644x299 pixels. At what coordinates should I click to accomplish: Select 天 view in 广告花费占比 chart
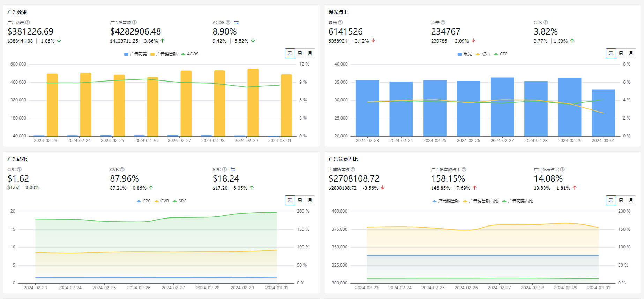(611, 200)
